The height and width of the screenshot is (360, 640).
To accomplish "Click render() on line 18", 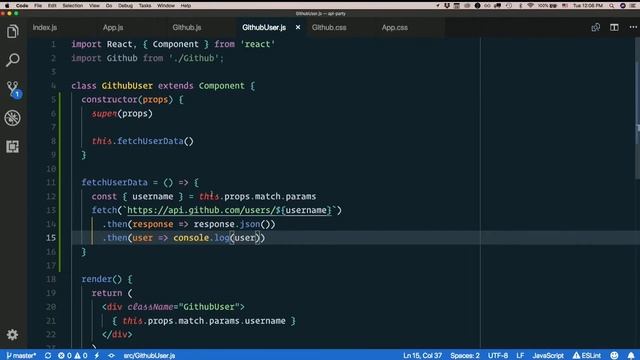I will [101, 279].
